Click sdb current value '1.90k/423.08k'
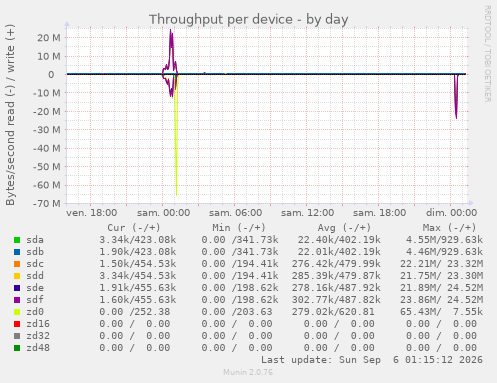Screen dimensions: 497x383 tap(138, 252)
